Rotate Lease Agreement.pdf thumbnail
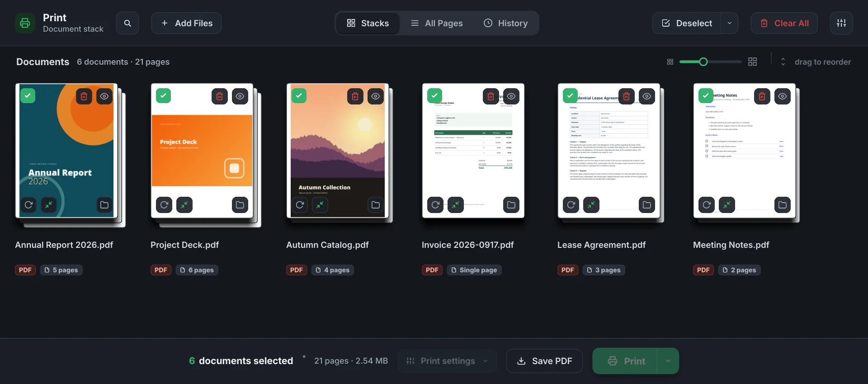 571,205
